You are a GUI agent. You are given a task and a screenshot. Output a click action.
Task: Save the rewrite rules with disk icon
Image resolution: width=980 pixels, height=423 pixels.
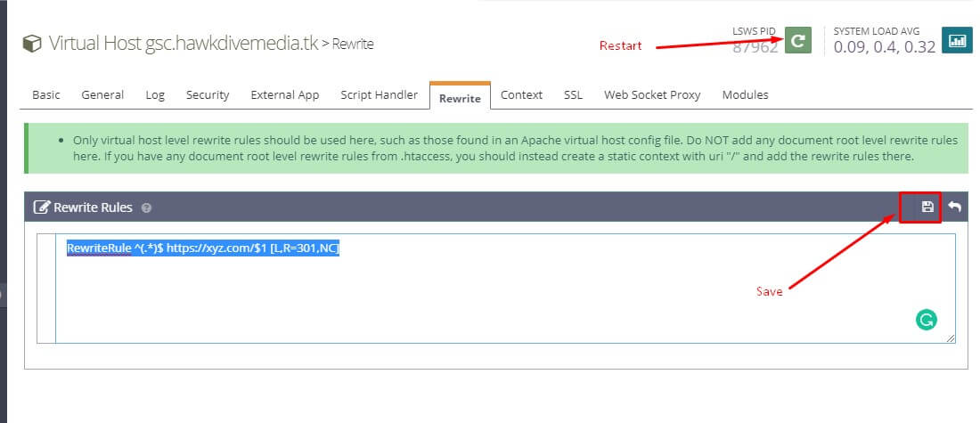point(927,207)
